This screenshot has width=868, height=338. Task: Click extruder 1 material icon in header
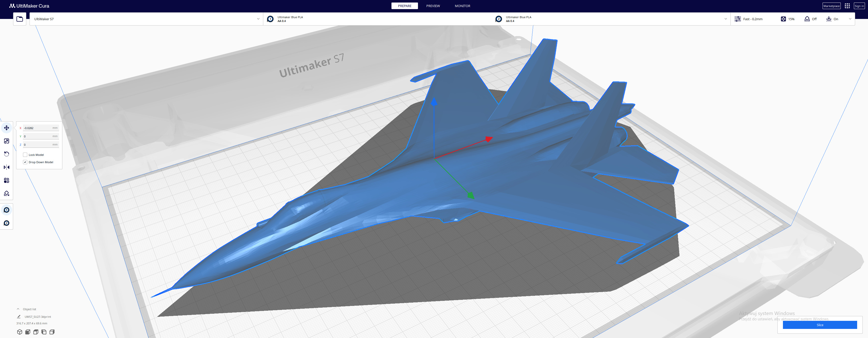coord(270,19)
